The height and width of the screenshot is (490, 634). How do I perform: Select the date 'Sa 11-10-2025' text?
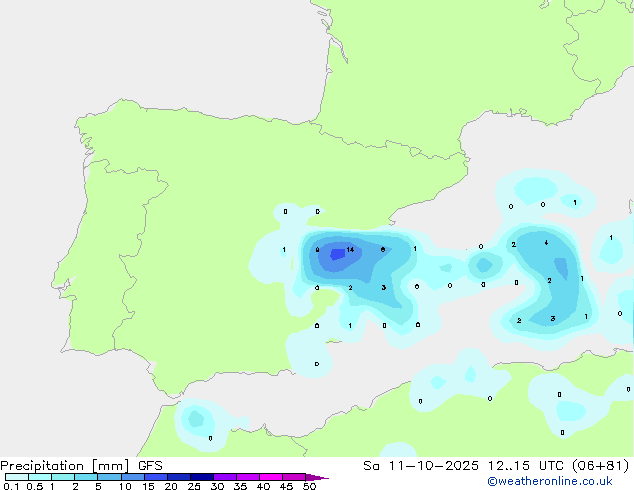pos(421,466)
